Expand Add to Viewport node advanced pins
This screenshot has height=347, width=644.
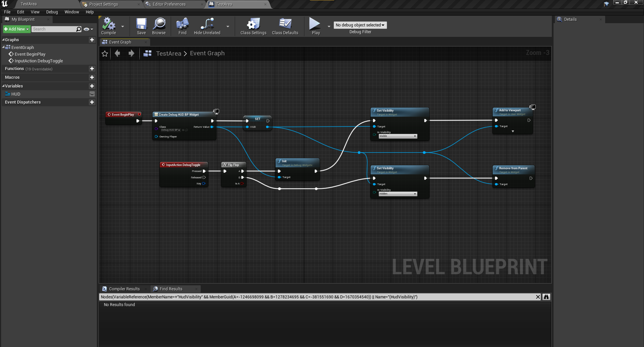click(x=513, y=131)
